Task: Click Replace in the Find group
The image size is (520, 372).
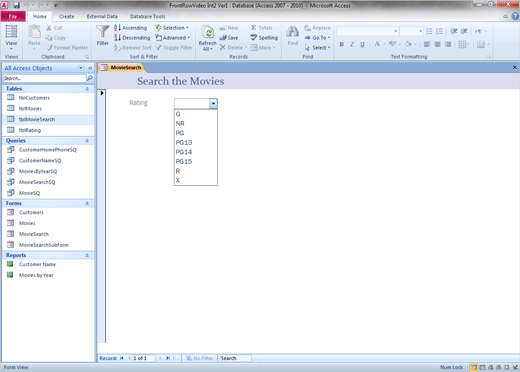Action: (x=317, y=28)
